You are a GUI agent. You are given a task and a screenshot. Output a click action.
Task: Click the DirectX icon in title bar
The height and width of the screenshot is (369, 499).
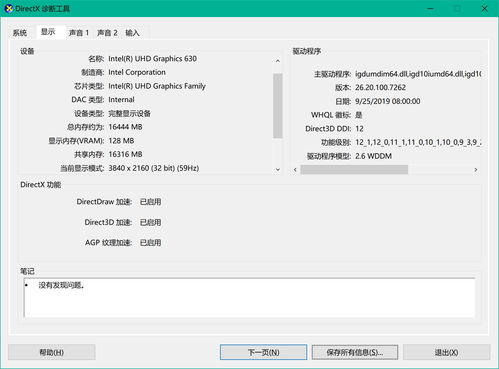pyautogui.click(x=9, y=8)
